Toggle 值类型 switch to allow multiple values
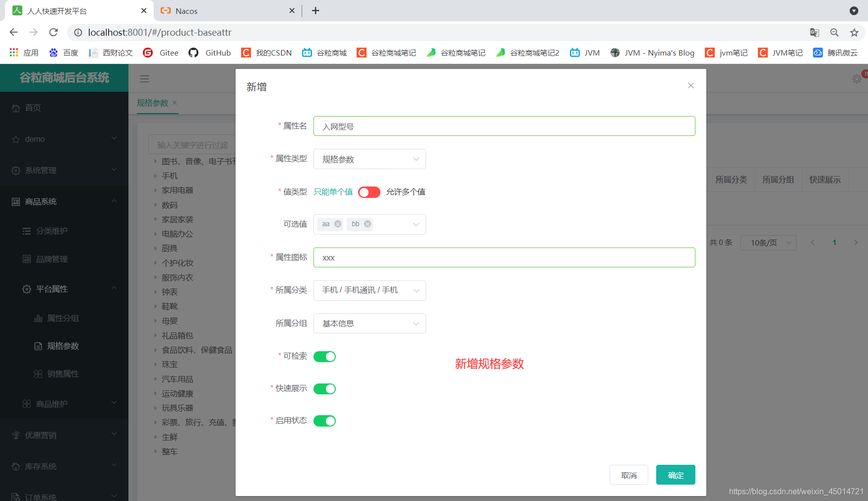The height and width of the screenshot is (501, 868). [369, 192]
